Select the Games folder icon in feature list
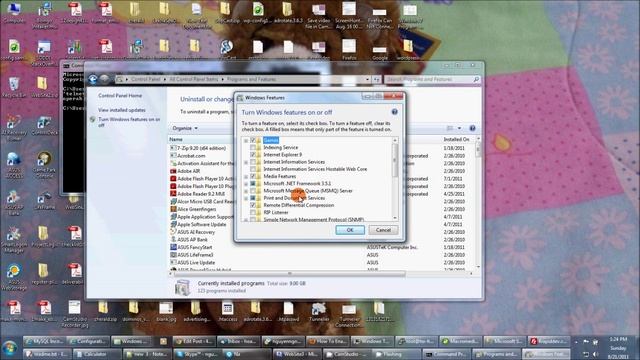 [259, 140]
